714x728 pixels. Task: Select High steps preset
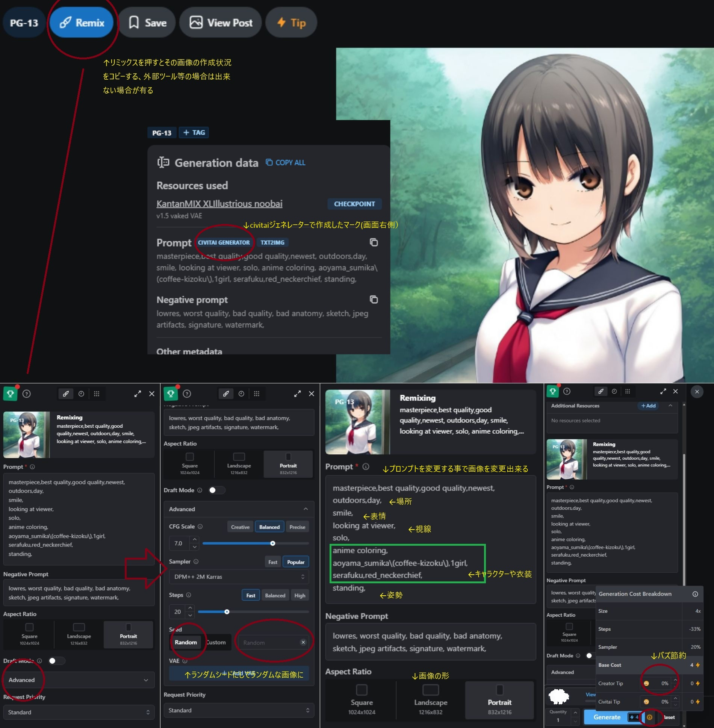(x=300, y=595)
